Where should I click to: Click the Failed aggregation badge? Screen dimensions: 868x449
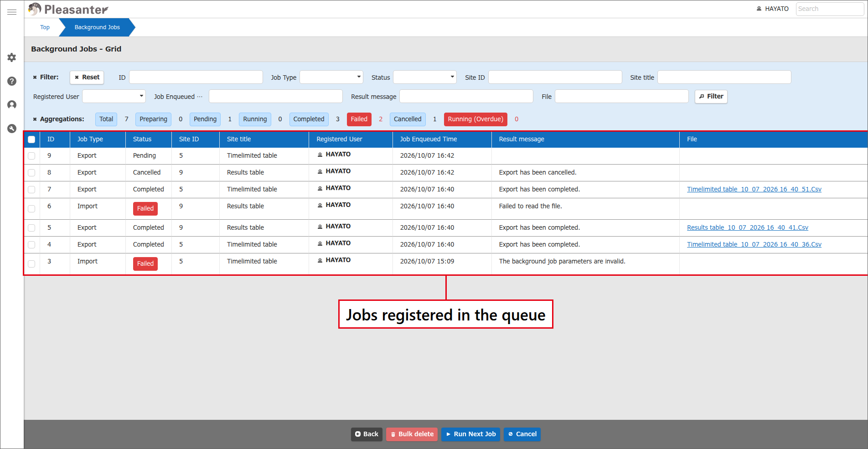click(359, 119)
